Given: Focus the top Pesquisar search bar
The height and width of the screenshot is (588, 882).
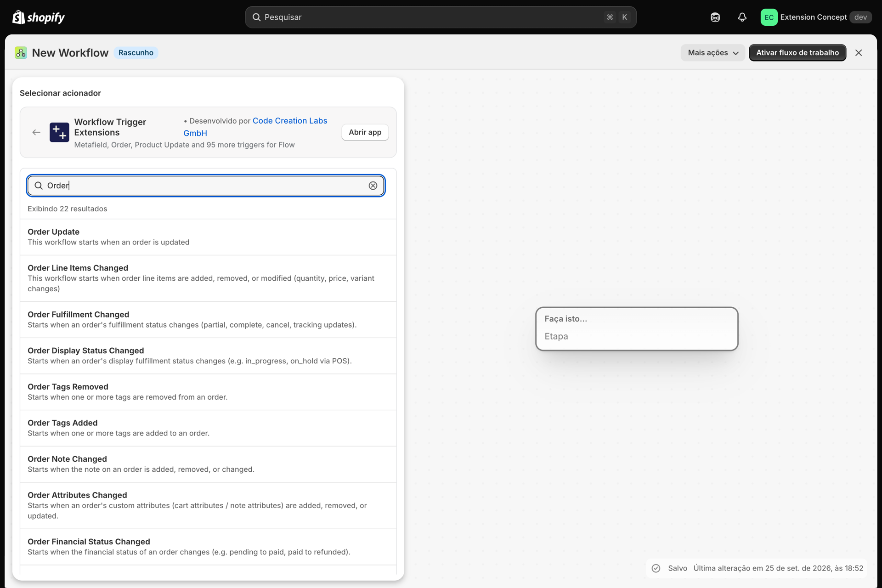Looking at the screenshot, I should (441, 17).
